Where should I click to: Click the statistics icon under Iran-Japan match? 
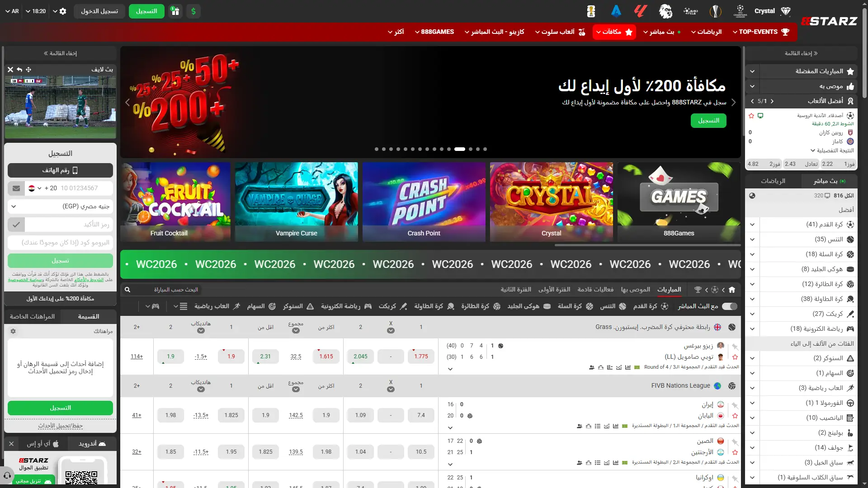615,426
